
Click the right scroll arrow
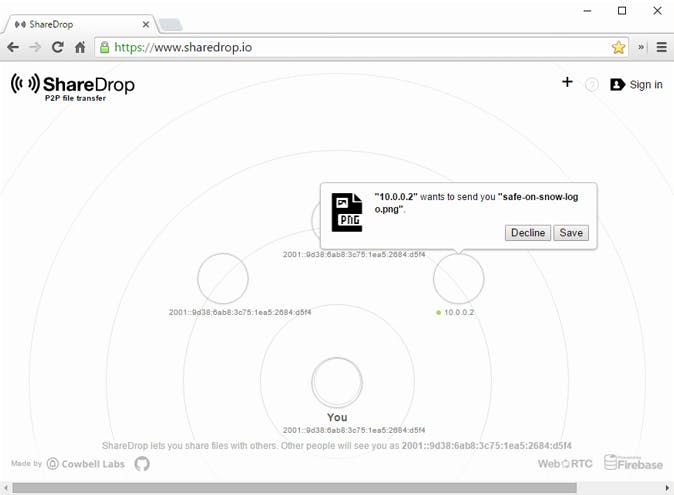coord(667,488)
